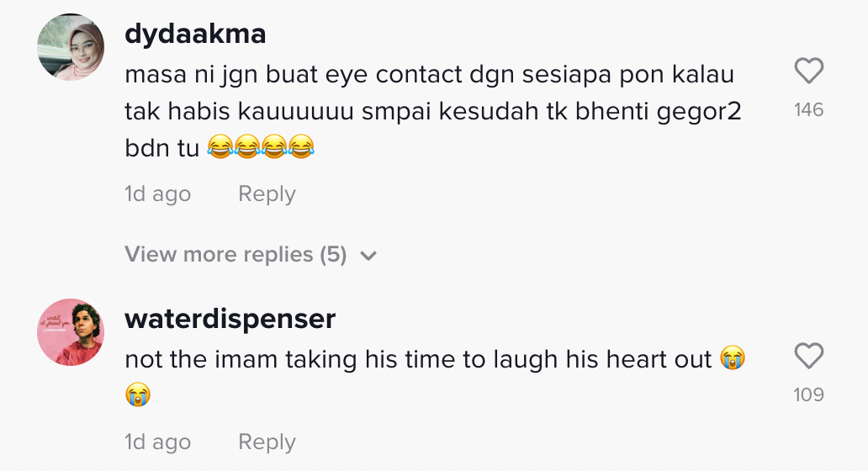Open dydaakma's profile picture
This screenshot has width=868, height=471.
[x=71, y=46]
